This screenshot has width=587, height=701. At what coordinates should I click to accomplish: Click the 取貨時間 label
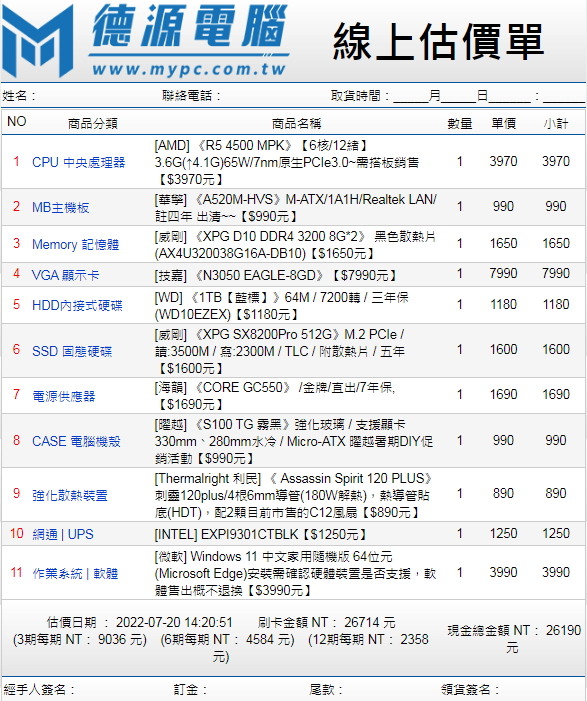(x=360, y=95)
